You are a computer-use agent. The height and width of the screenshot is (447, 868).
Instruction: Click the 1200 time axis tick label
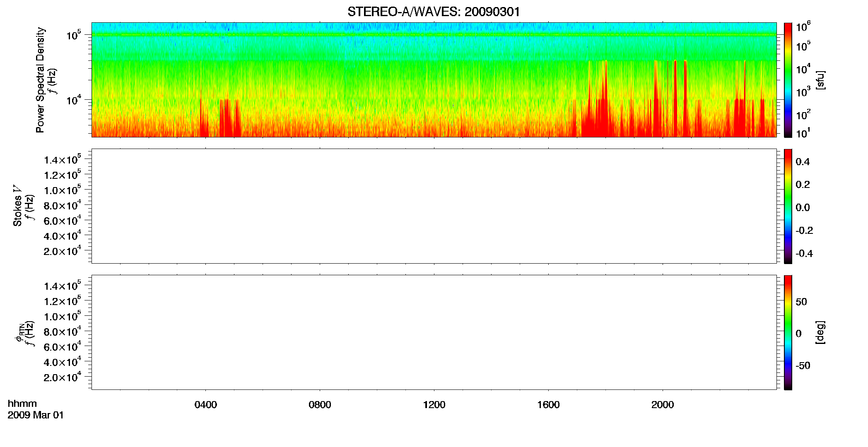[x=434, y=405]
